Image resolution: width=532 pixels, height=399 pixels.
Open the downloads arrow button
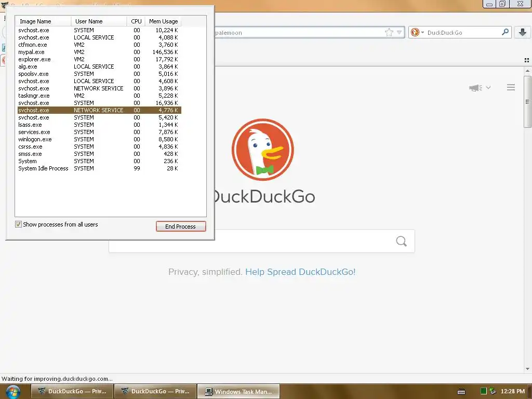pyautogui.click(x=523, y=32)
